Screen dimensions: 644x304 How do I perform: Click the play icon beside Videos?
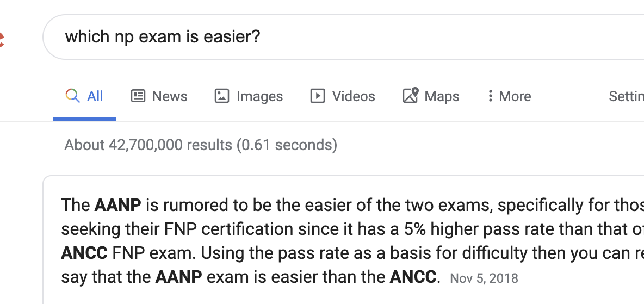click(318, 96)
